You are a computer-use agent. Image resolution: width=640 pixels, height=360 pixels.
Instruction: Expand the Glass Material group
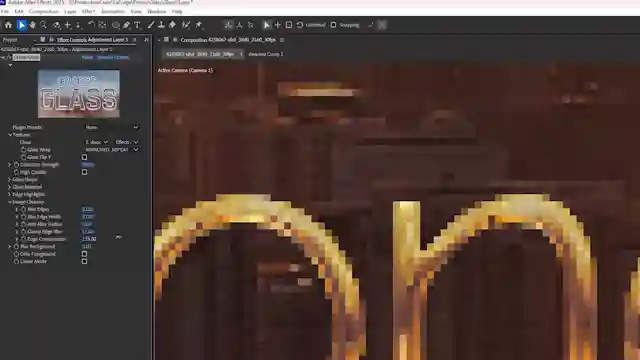(x=10, y=187)
